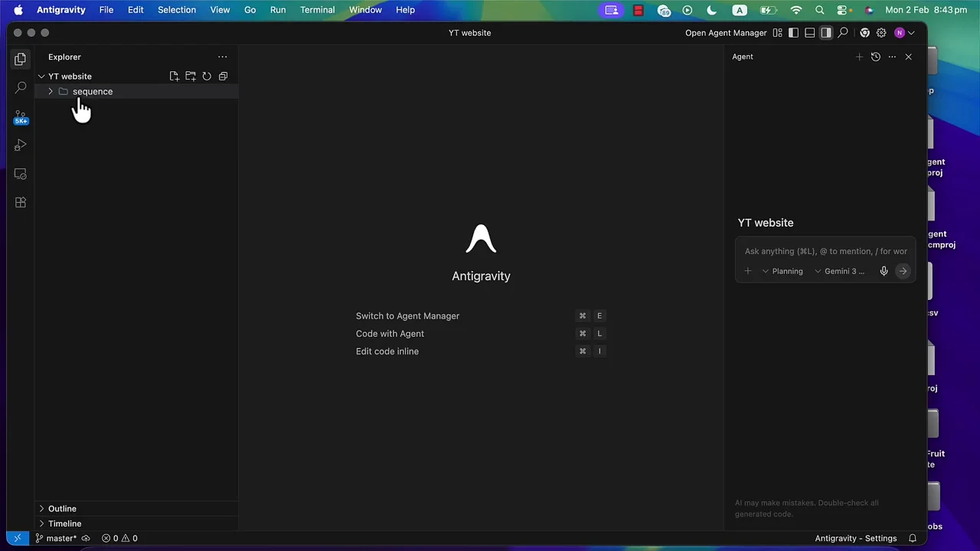Open settings gear in title bar
This screenshot has height=551, width=980.
coord(881,33)
